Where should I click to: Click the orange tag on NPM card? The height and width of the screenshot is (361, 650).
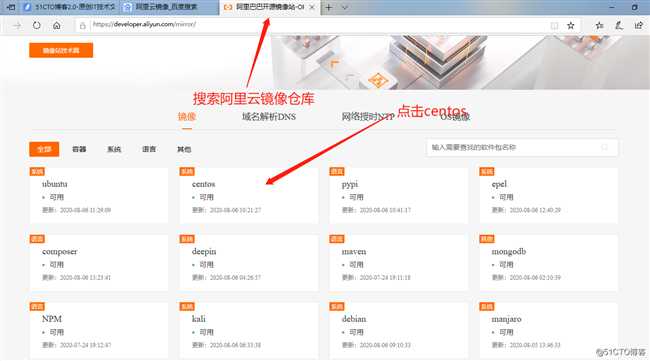(x=37, y=307)
